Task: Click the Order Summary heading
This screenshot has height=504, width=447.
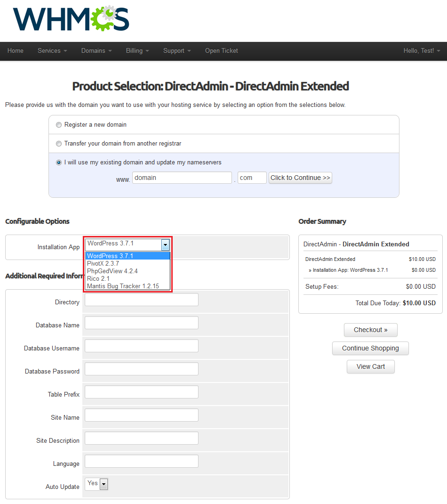Action: 322,221
